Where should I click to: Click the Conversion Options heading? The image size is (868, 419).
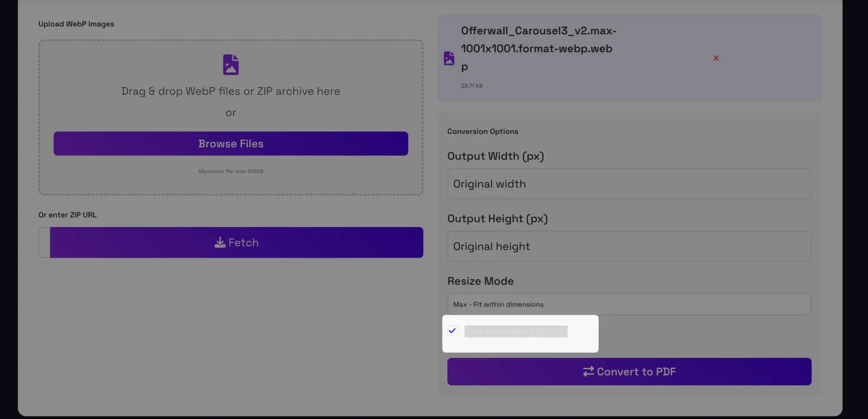(483, 131)
